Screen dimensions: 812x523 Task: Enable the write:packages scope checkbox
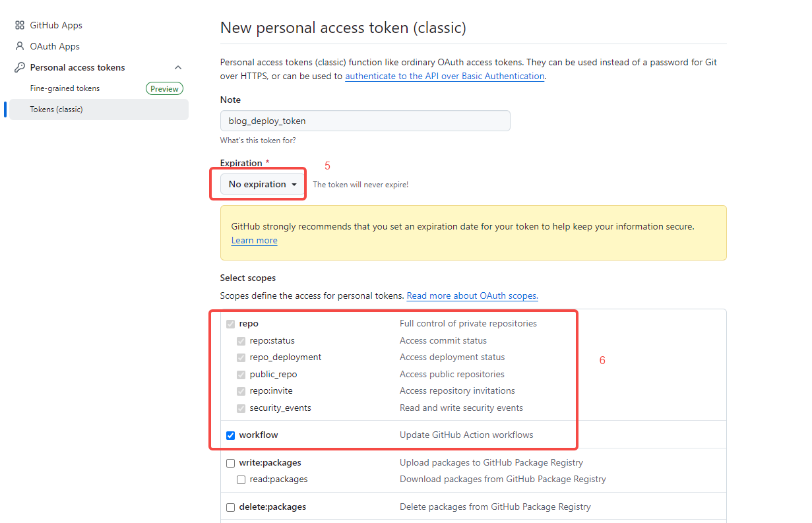tap(230, 463)
